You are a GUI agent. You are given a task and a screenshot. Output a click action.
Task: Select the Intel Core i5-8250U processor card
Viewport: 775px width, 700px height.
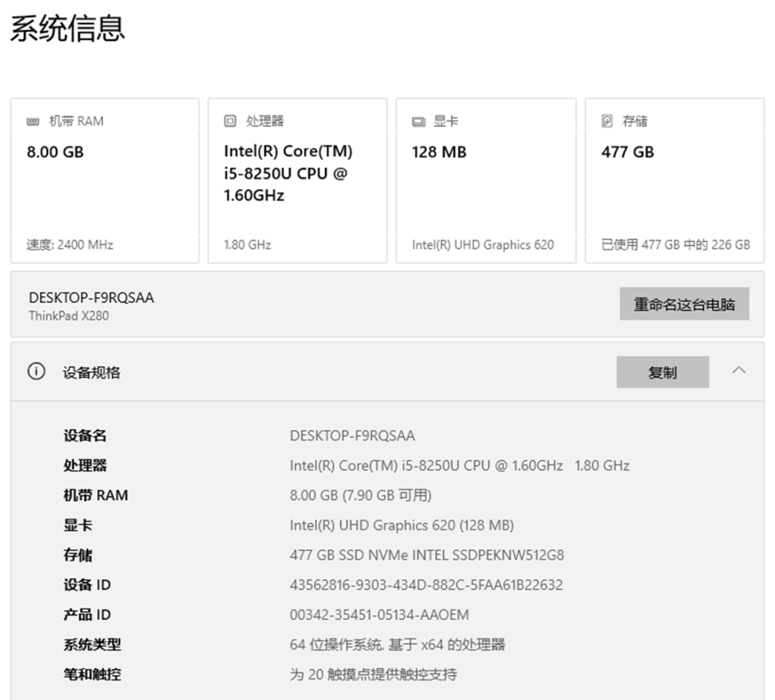[x=296, y=179]
